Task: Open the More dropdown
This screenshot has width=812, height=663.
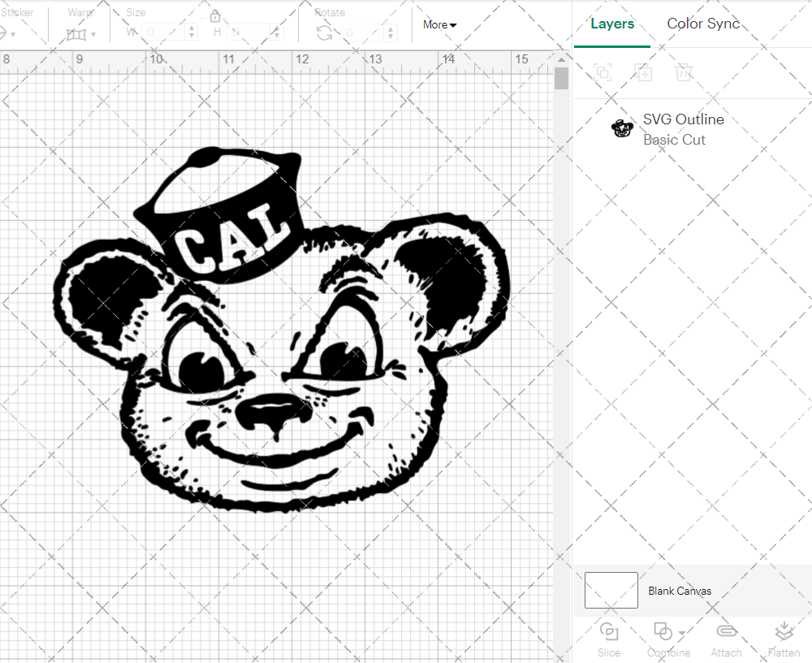Action: click(438, 24)
